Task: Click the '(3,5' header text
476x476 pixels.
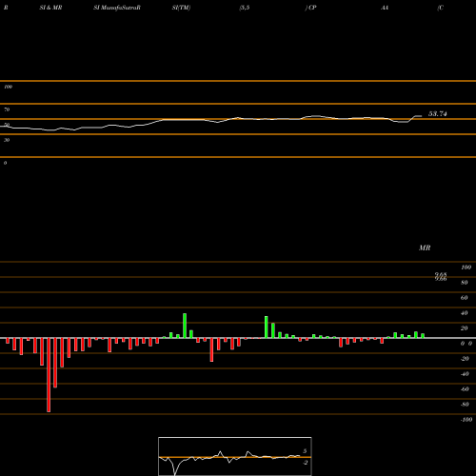Action: (245, 8)
